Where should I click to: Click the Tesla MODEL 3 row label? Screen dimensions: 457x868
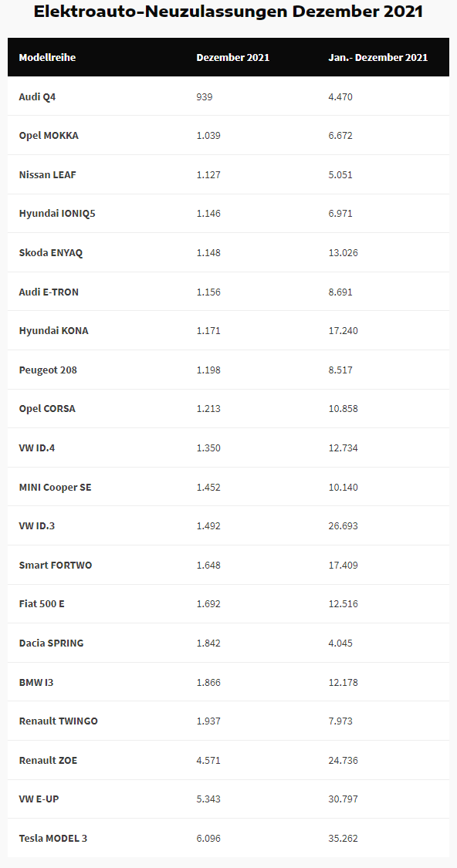pos(53,839)
